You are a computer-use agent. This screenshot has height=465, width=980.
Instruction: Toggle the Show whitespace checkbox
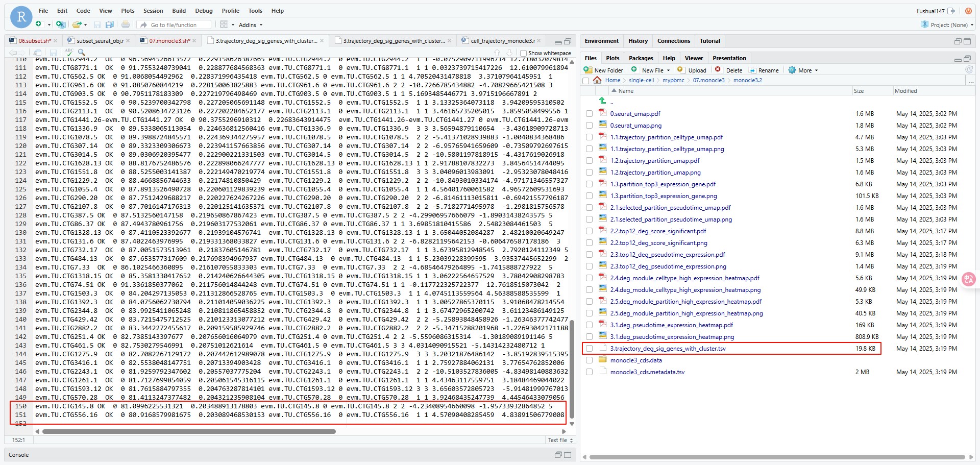click(x=523, y=53)
